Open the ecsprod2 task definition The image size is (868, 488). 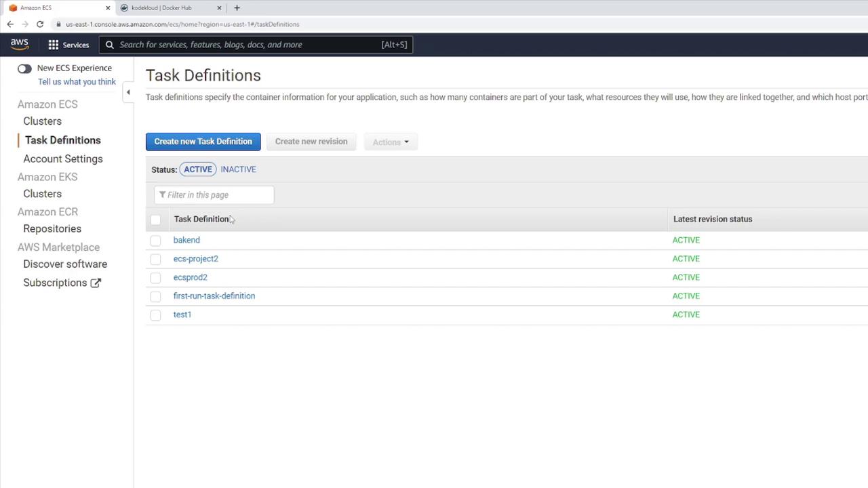click(191, 277)
